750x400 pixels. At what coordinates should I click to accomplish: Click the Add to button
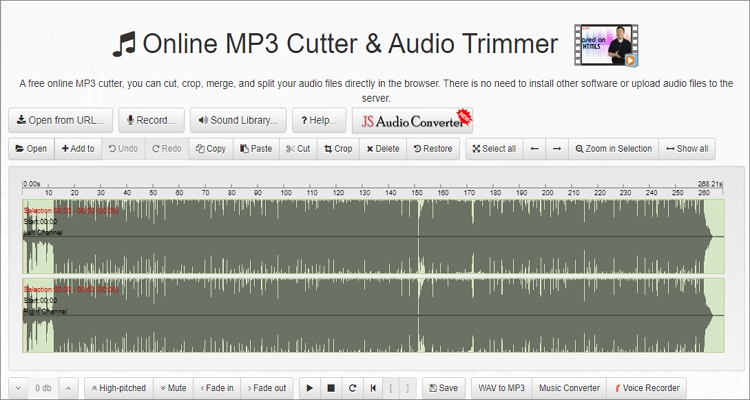coord(78,149)
